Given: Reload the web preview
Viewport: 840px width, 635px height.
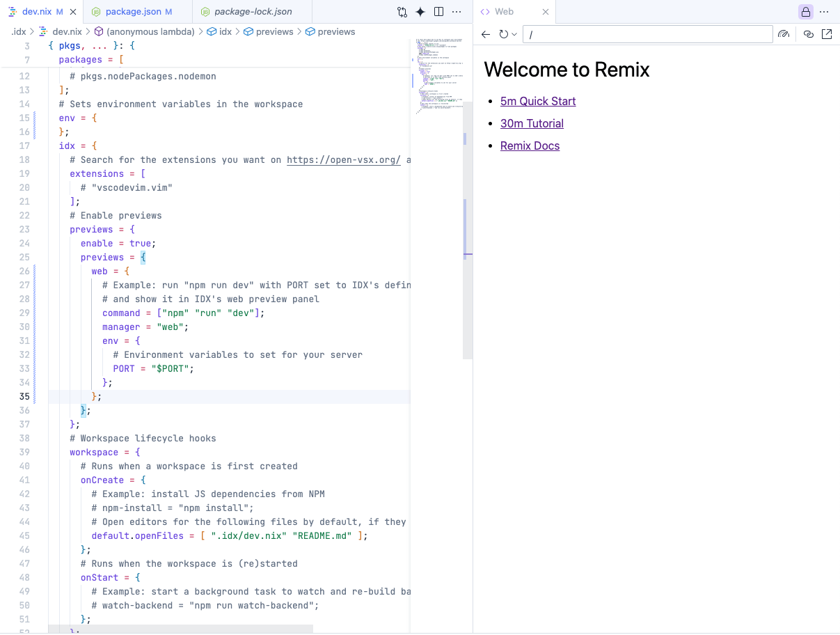Looking at the screenshot, I should pyautogui.click(x=504, y=34).
